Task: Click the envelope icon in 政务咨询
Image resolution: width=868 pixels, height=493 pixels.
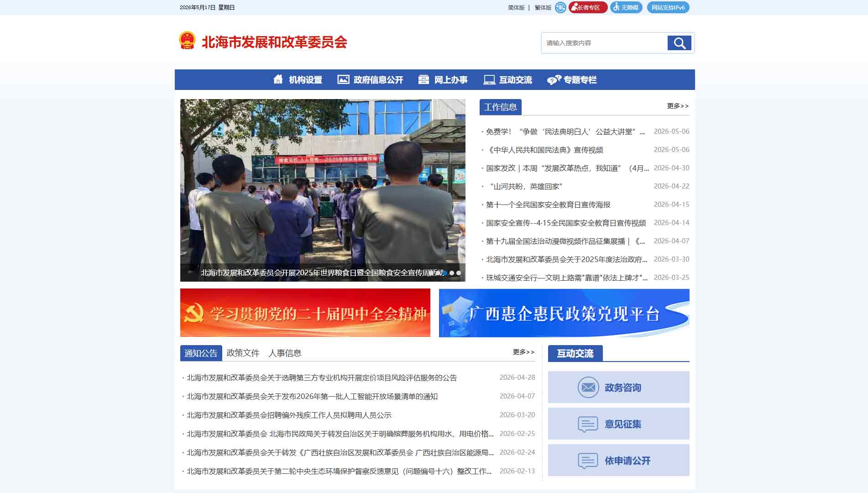Action: (588, 387)
